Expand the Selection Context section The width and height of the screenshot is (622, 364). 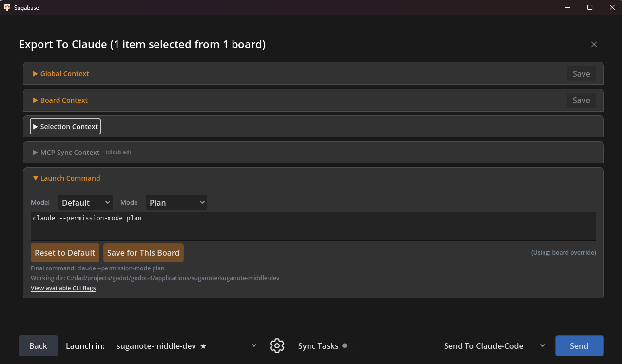coord(65,127)
